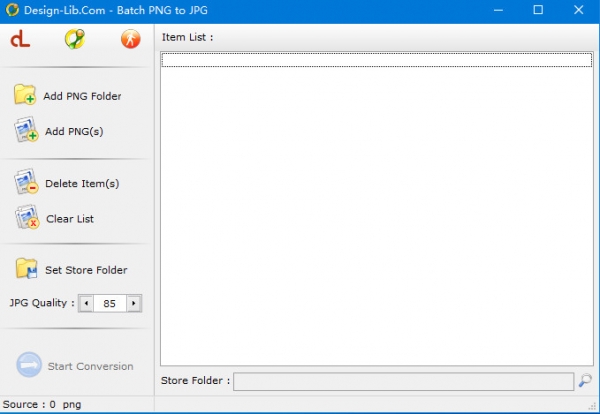Screen dimensions: 600x414
Task: Click the green-yellow circular logo icon
Action: coord(75,39)
